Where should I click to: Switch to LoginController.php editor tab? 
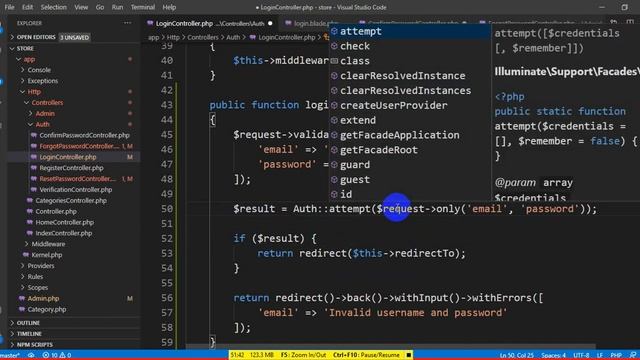210,24
